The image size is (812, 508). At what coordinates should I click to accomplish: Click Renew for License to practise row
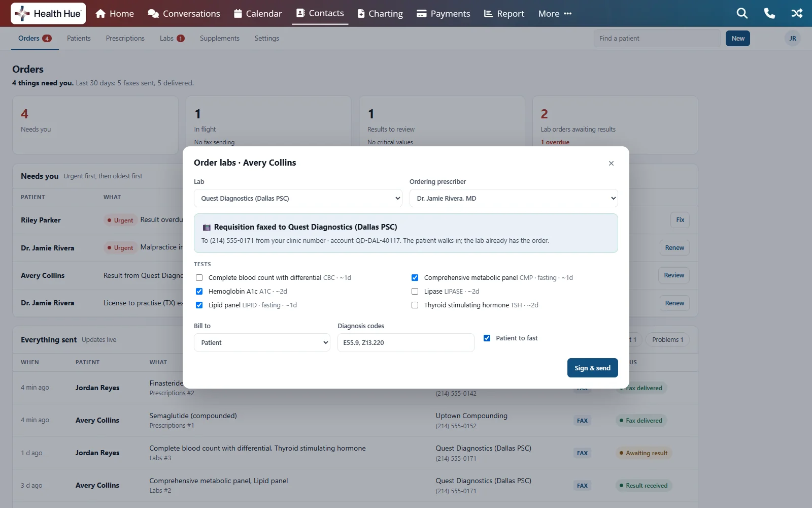pyautogui.click(x=674, y=303)
